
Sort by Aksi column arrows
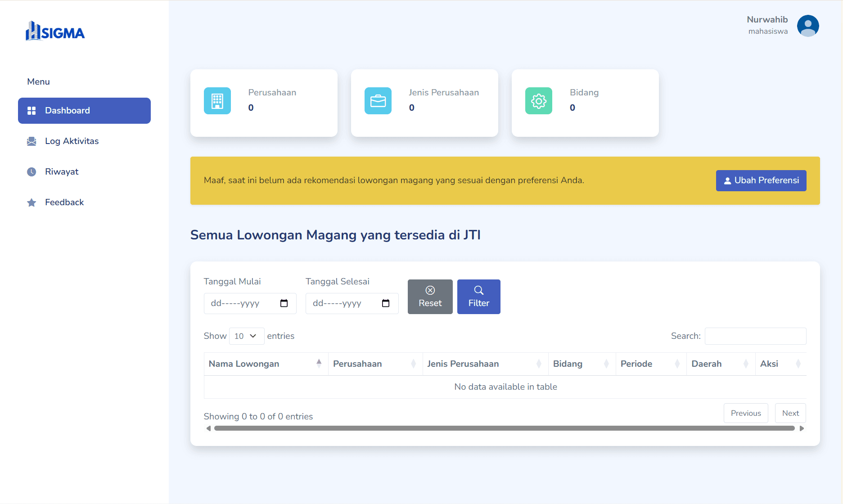pyautogui.click(x=798, y=364)
